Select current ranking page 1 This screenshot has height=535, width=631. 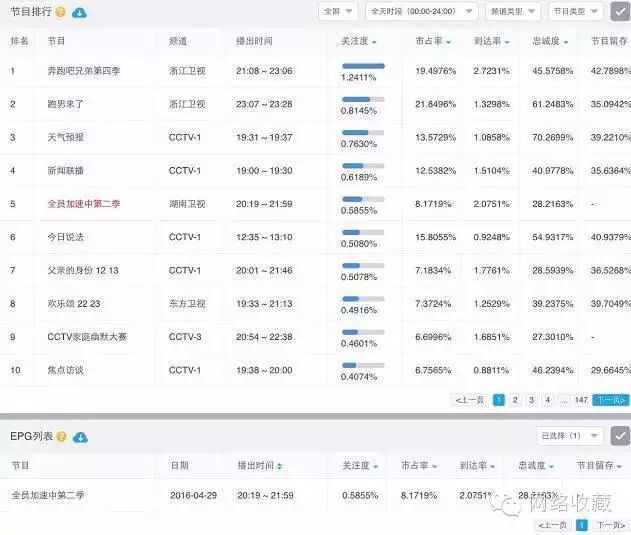coord(499,400)
